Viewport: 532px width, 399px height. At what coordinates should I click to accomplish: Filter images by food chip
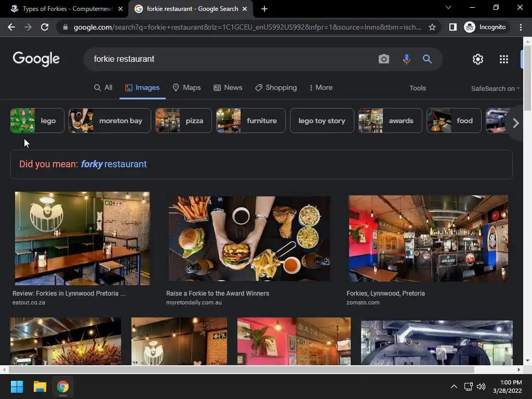point(454,121)
